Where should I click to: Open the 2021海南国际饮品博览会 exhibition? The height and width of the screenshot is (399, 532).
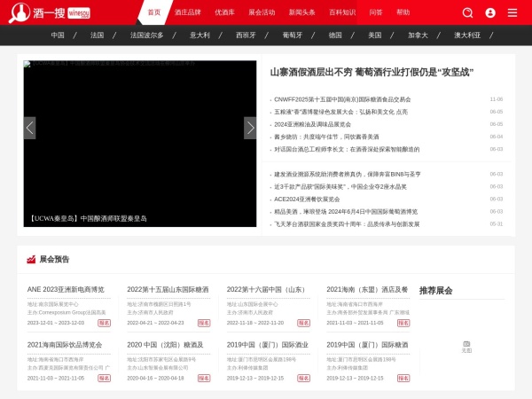click(65, 345)
